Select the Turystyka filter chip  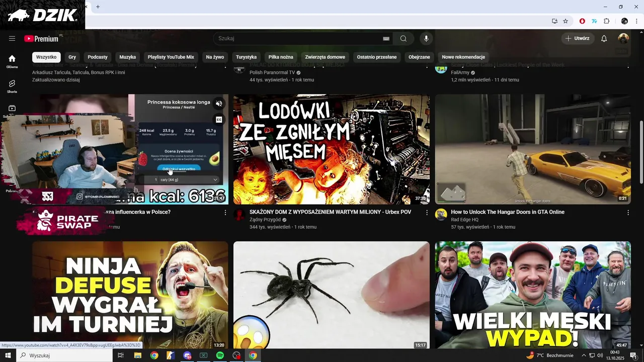[247, 57]
